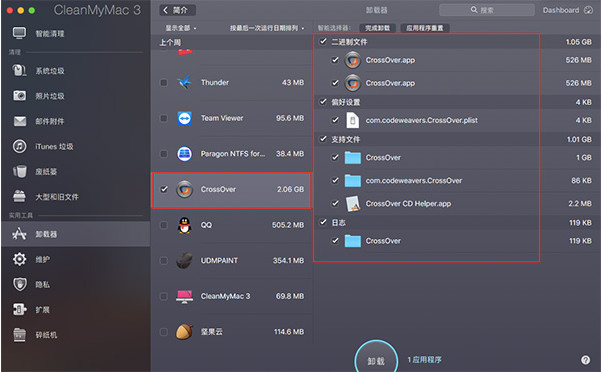
Task: Click the QQ penguin icon
Action: tap(185, 225)
